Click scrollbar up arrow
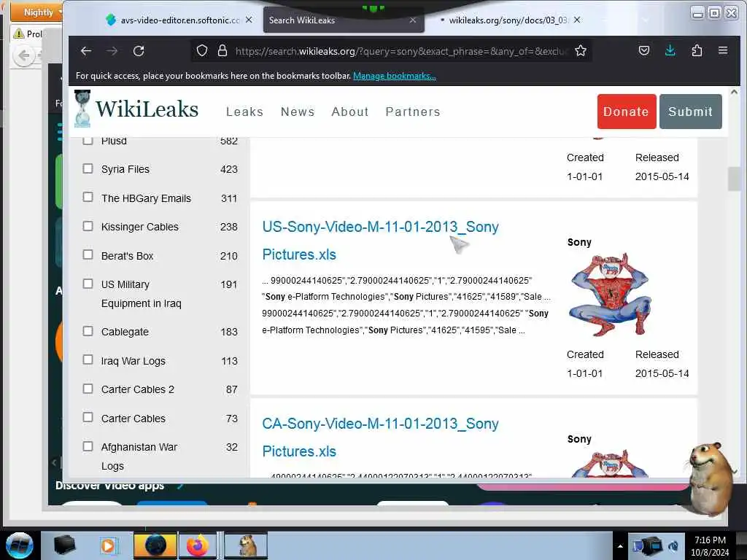This screenshot has width=747, height=560. 734,93
